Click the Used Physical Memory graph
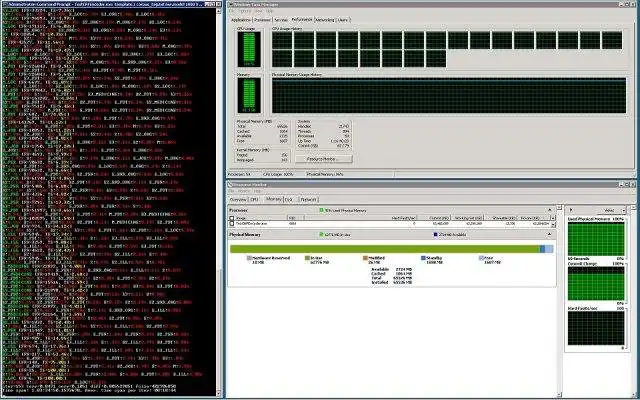Screen dimensions: 640x400 click(x=596, y=239)
